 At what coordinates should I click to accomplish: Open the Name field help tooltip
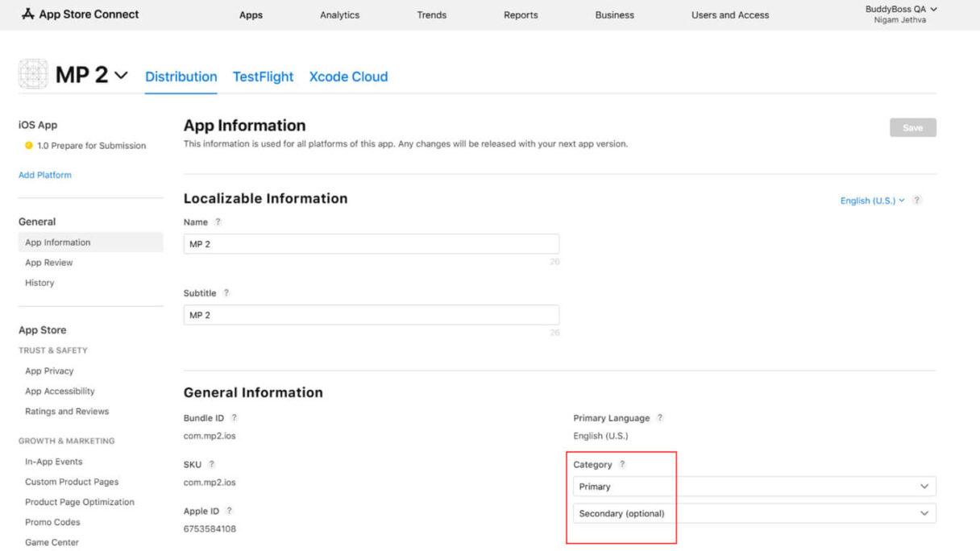216,222
